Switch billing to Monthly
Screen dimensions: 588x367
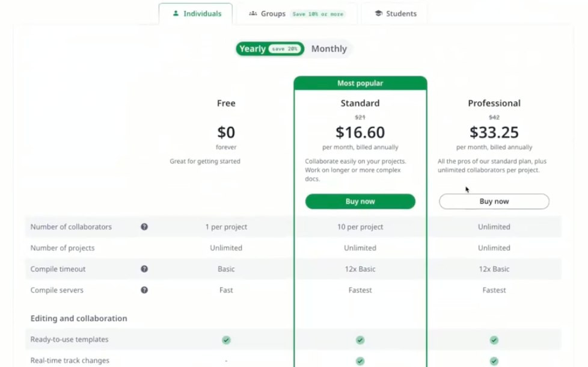click(x=329, y=49)
